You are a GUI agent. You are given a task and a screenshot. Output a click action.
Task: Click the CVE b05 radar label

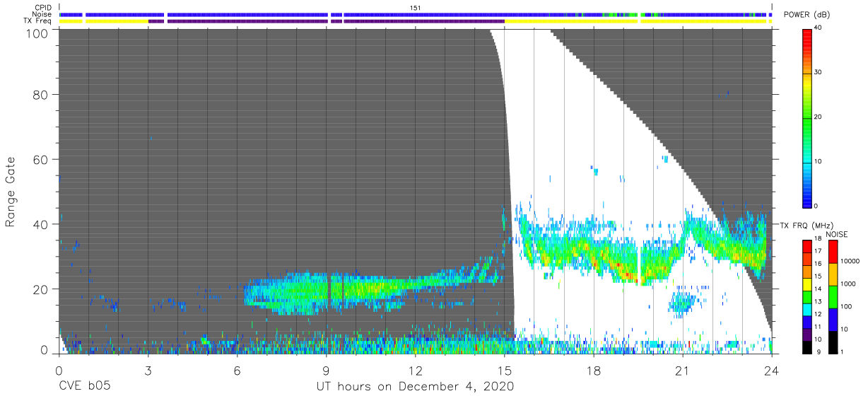[84, 387]
